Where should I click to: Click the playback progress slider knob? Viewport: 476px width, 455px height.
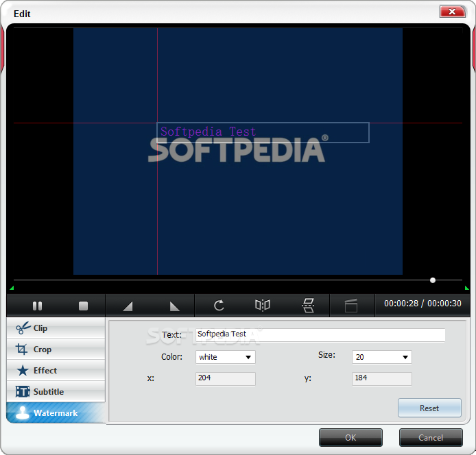click(x=433, y=280)
